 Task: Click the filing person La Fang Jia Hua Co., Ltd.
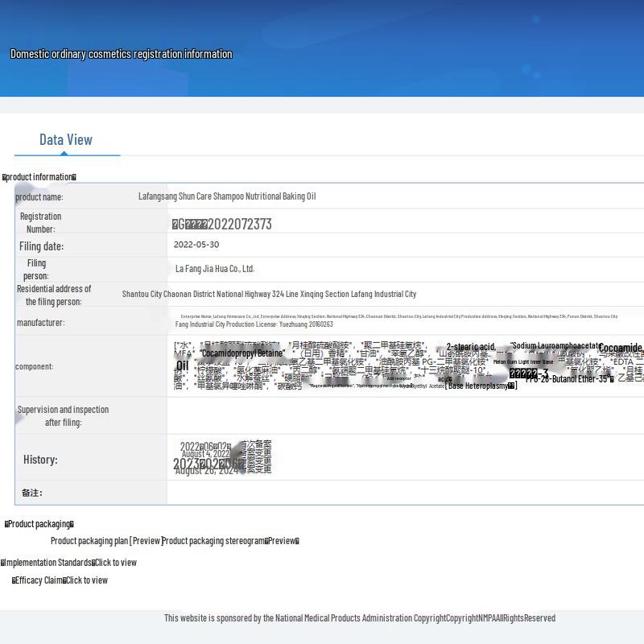(x=215, y=269)
